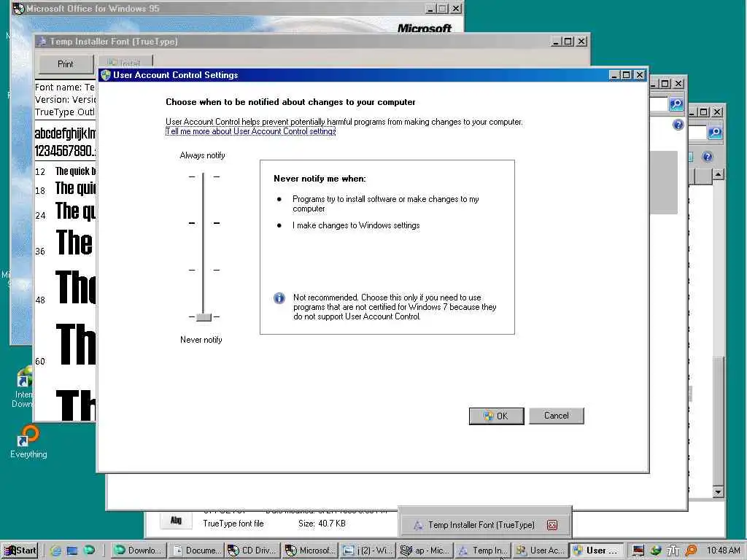Close the Temp Installer Font taskbar preview with red X
Viewport: 747px width, 560px height.
click(x=552, y=525)
